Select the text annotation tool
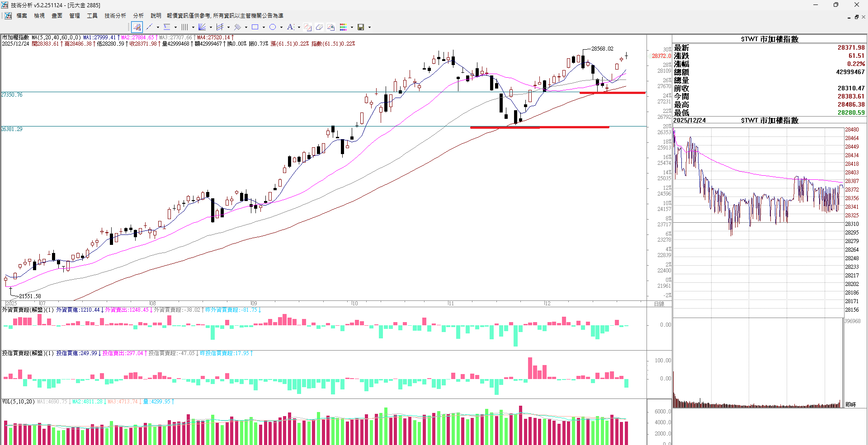Image resolution: width=868 pixels, height=445 pixels. point(290,27)
